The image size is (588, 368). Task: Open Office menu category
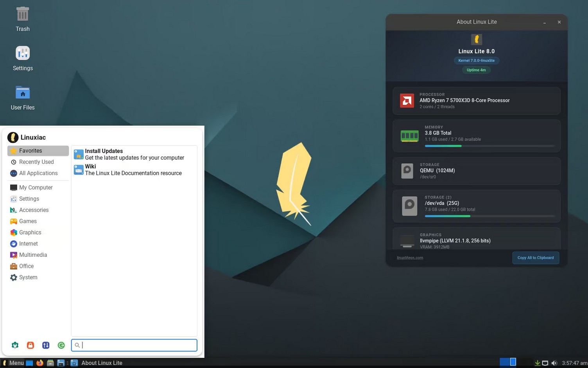tap(38, 266)
